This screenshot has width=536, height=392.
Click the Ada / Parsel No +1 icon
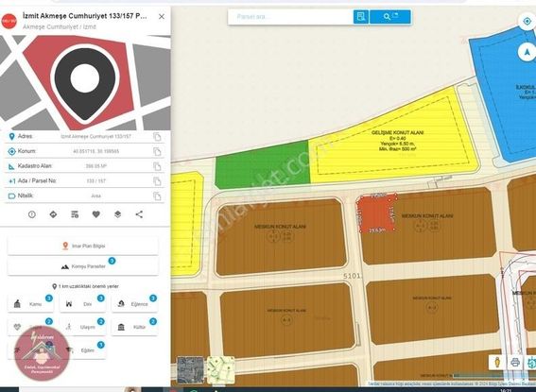(x=11, y=181)
